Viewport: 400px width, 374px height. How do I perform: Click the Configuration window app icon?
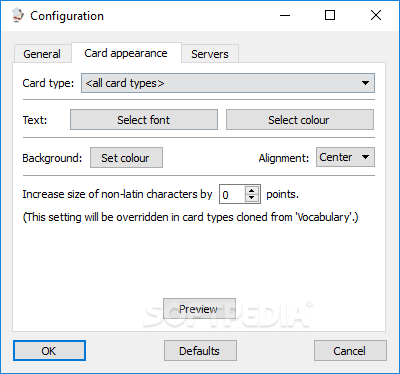[x=17, y=15]
